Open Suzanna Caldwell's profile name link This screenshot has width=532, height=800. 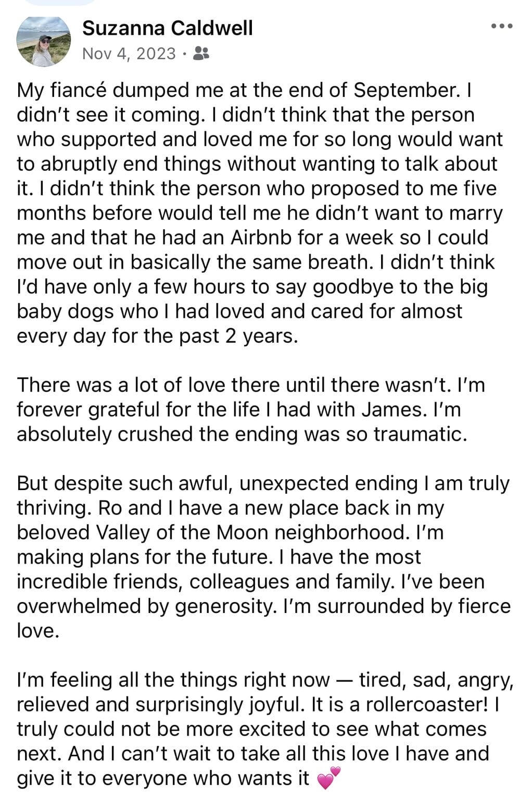point(167,28)
